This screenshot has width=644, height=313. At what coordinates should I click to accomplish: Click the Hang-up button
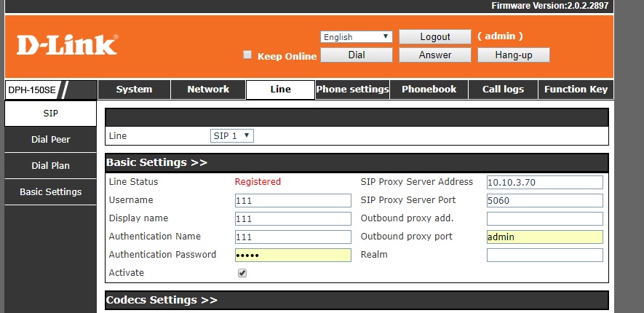tap(513, 55)
